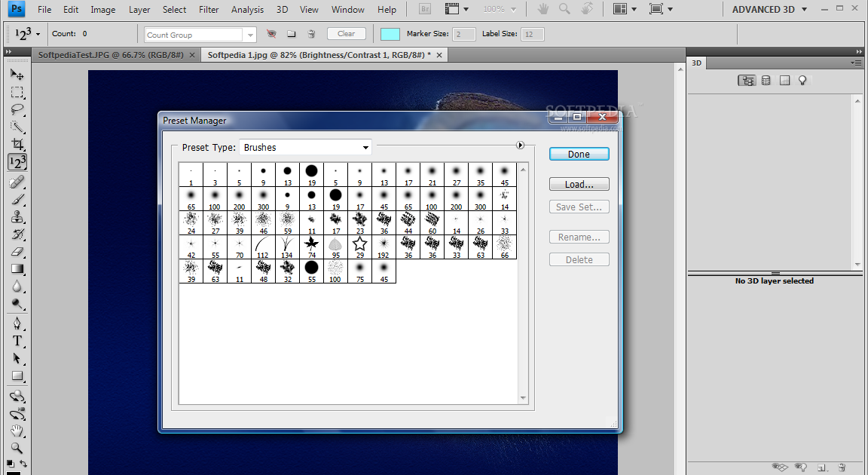Screen dimensions: 868x475
Task: Select the Blur tool
Action: click(x=17, y=287)
